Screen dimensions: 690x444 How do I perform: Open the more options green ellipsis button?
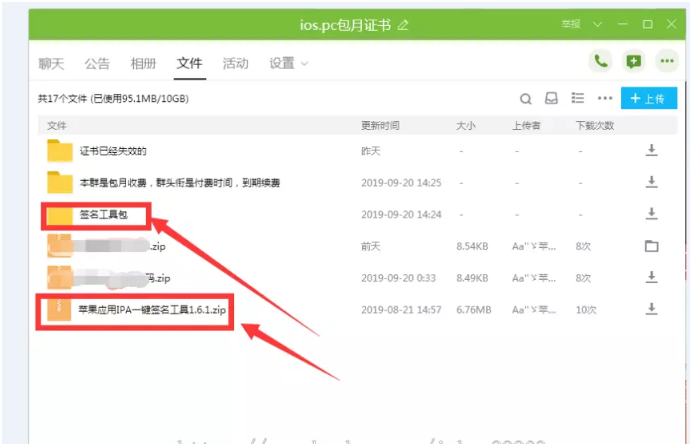[666, 61]
